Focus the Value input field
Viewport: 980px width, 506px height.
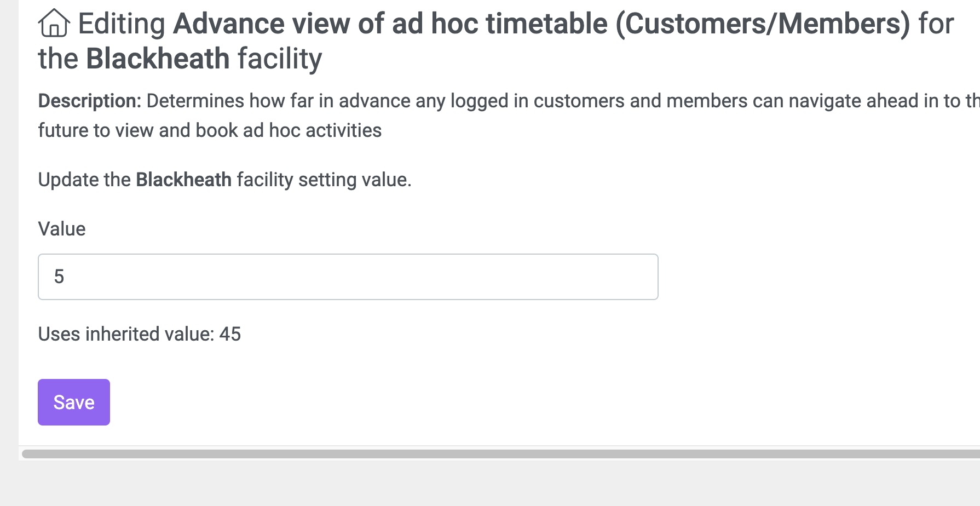pyautogui.click(x=348, y=277)
